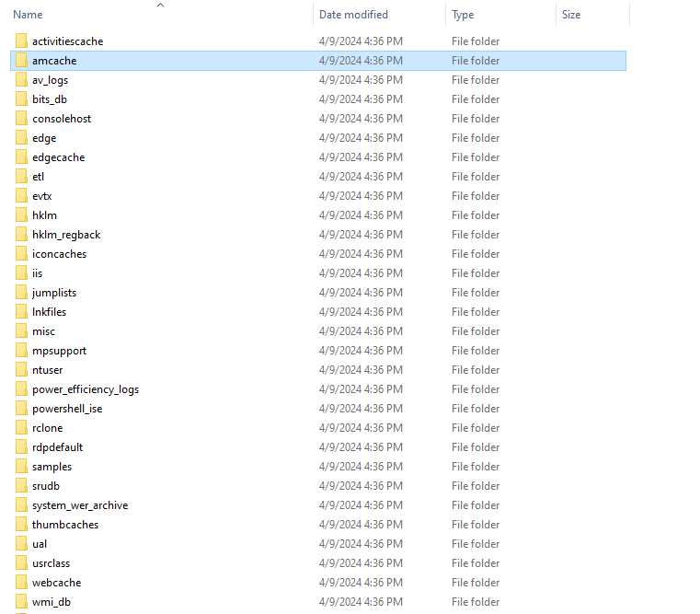The width and height of the screenshot is (700, 614).
Task: Click the amcache folder icon
Action: coord(21,61)
